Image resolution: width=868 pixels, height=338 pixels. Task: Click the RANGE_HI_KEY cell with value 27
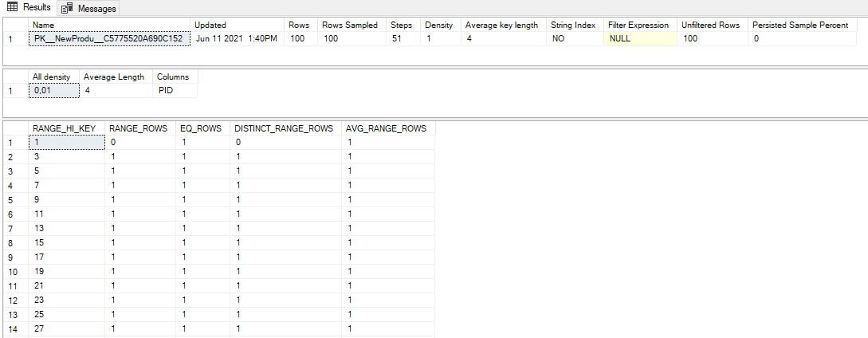pos(65,328)
